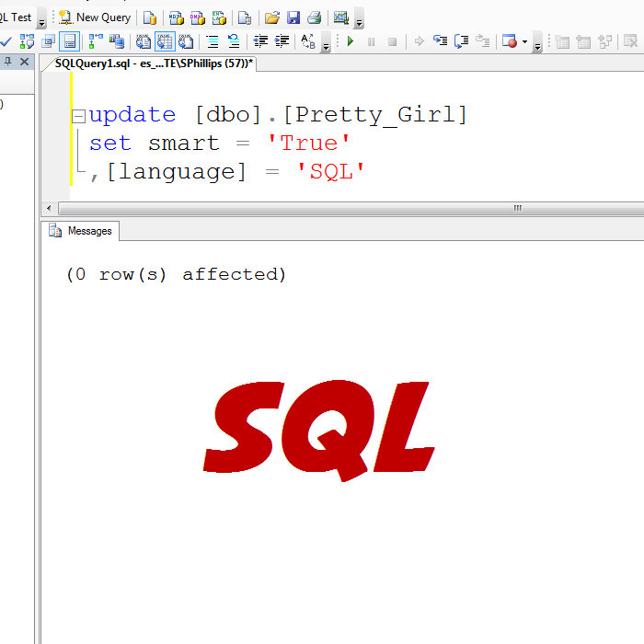Save the query with the floppy disk icon

pos(293,17)
